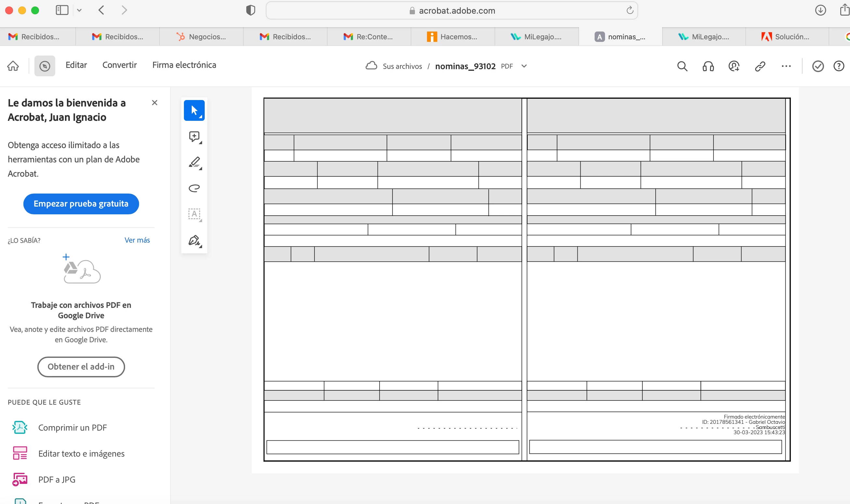
Task: Select the add text box tool
Action: [x=194, y=214]
